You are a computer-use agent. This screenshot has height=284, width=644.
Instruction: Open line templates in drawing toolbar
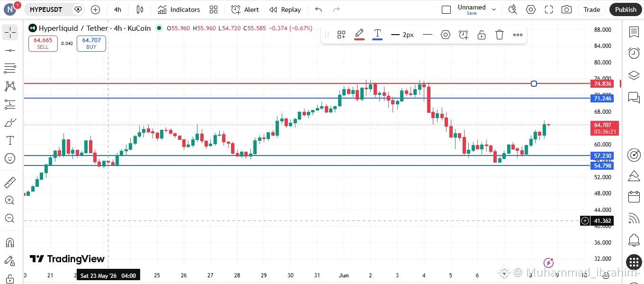[x=341, y=35]
